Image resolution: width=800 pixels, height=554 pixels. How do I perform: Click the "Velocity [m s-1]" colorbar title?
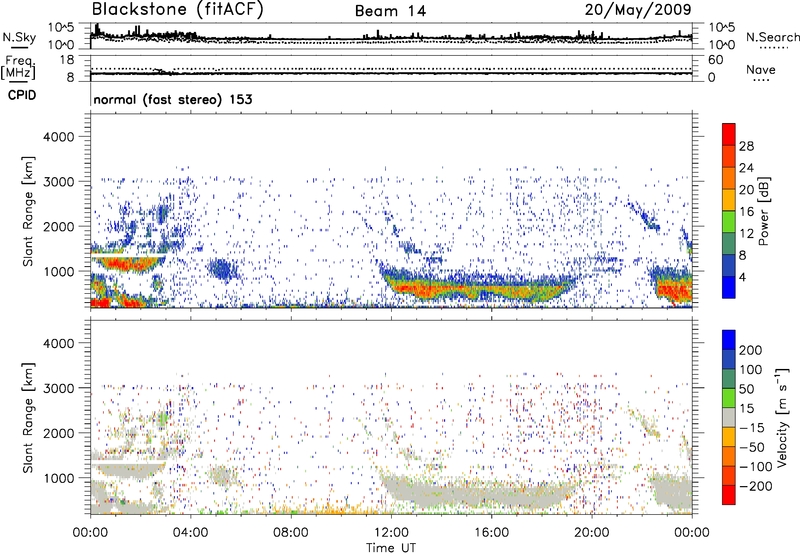pyautogui.click(x=782, y=417)
